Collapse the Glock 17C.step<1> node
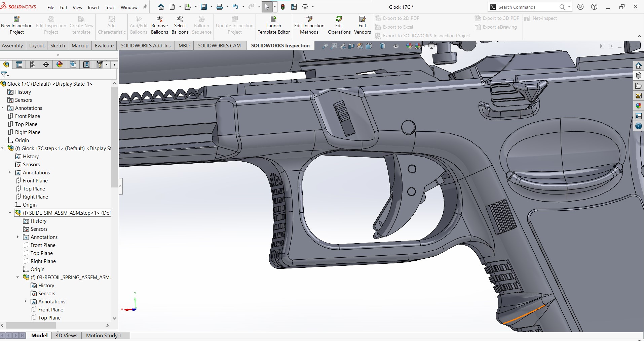Screen dimensions: 644x341 3,148
